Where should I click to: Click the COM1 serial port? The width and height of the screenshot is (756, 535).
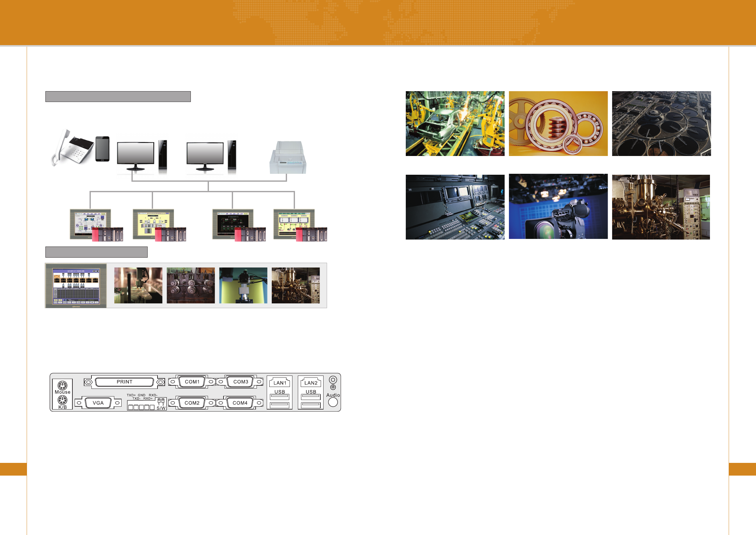coord(192,382)
